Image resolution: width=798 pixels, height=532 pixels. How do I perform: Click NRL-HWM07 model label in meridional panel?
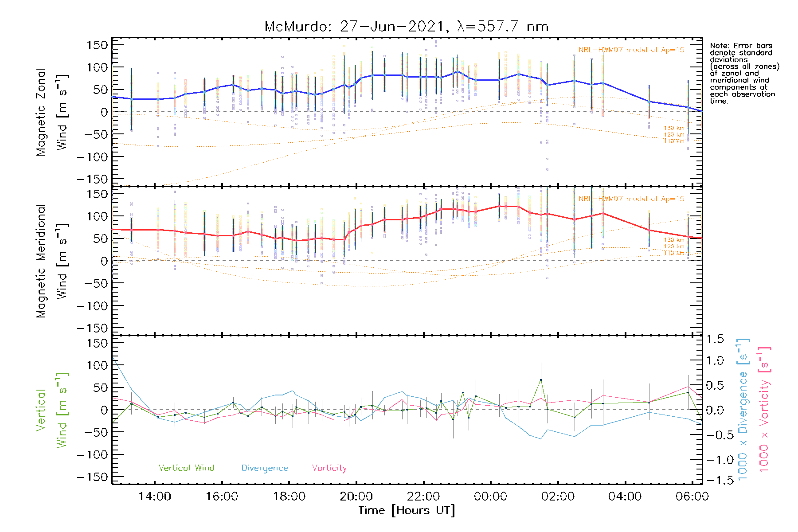tap(631, 199)
